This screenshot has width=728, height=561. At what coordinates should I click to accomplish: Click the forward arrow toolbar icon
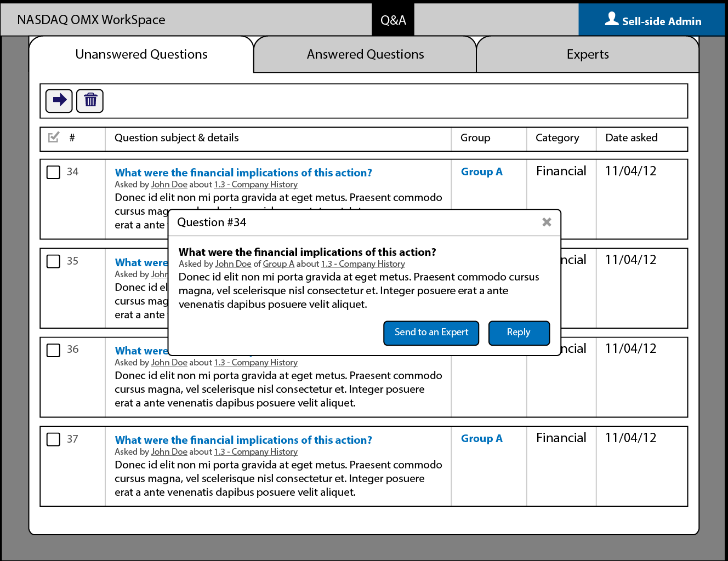pyautogui.click(x=59, y=101)
